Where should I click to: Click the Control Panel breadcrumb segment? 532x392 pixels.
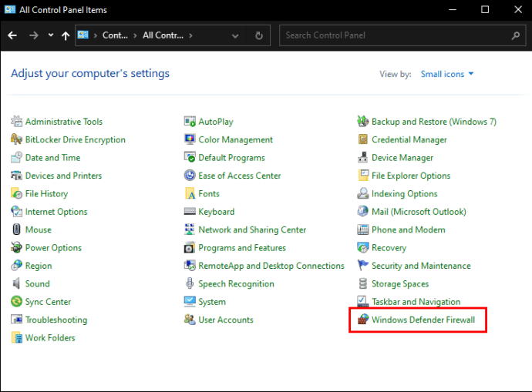point(115,35)
